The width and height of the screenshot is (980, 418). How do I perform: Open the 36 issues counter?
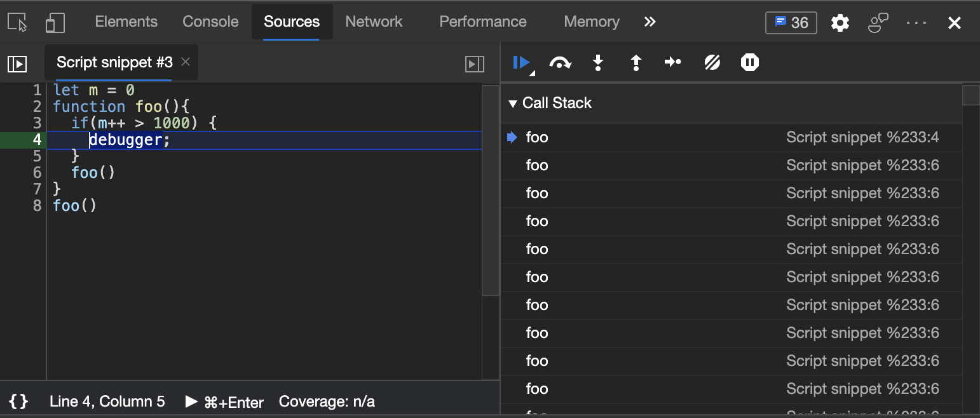(791, 23)
